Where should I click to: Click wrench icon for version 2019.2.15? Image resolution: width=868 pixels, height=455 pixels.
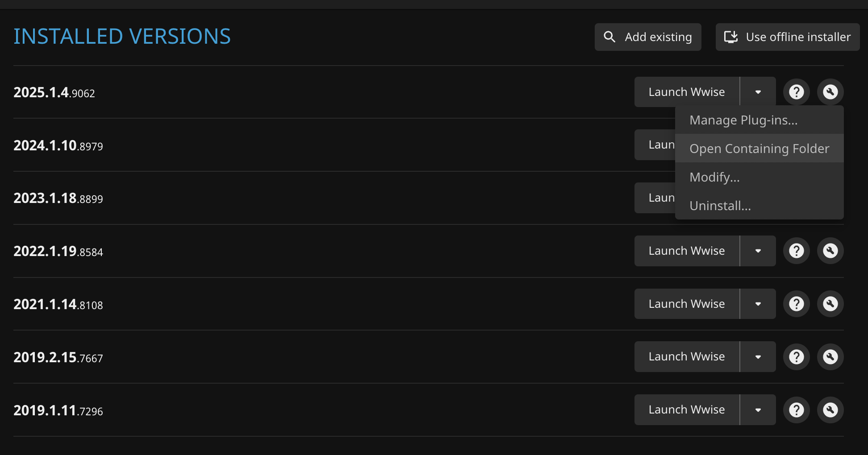click(830, 357)
